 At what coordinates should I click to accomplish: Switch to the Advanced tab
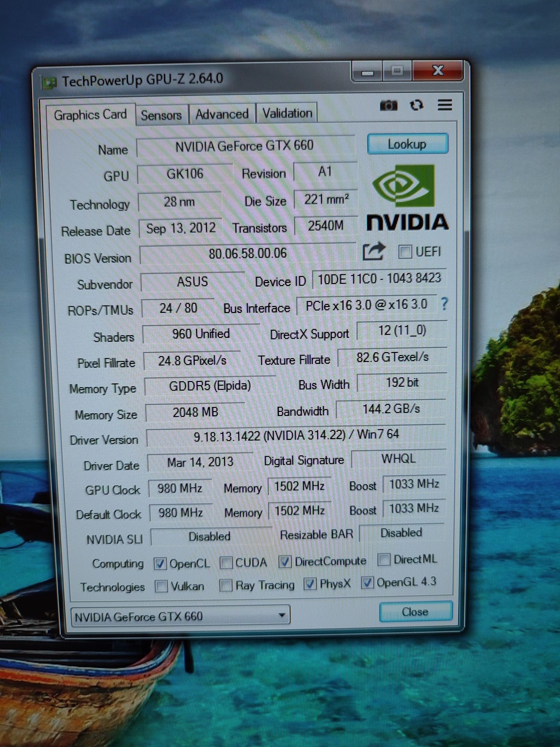pos(222,114)
